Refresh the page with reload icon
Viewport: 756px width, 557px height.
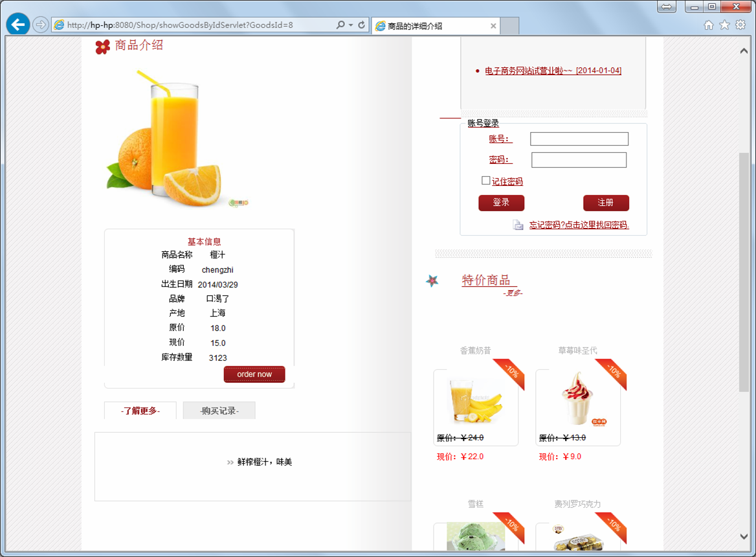(x=362, y=25)
